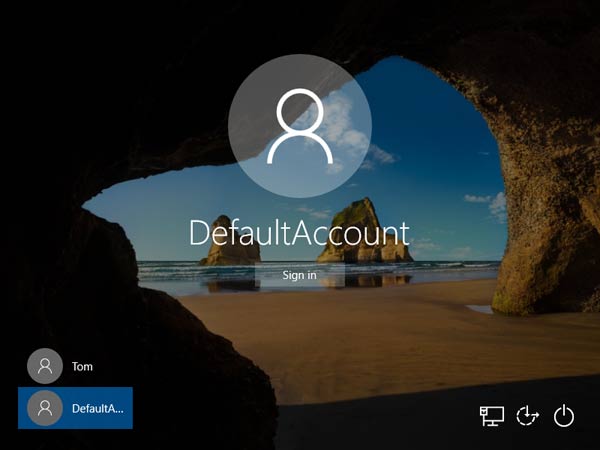The height and width of the screenshot is (450, 600).
Task: Click the large DefaultAccount name text
Action: click(x=300, y=233)
